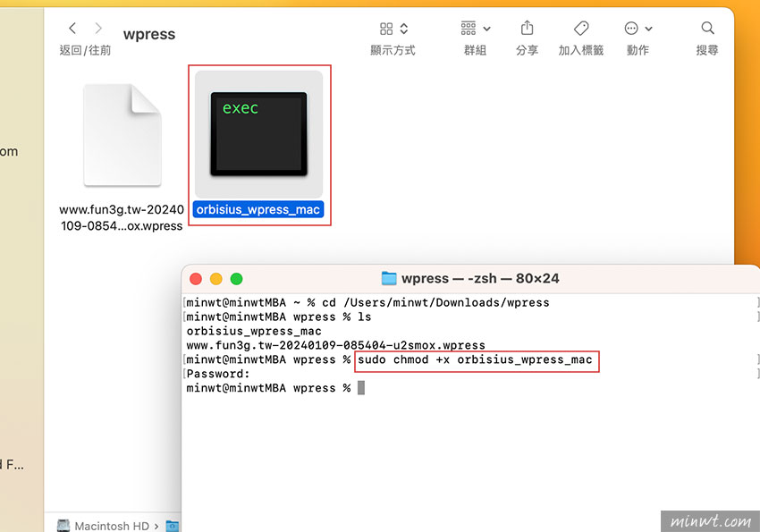This screenshot has width=760, height=532.
Task: Close the Terminal window with red button
Action: (196, 279)
